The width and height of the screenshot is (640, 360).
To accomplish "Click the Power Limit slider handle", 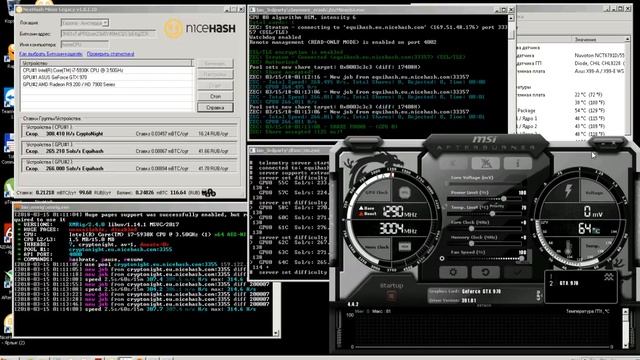I will (504, 198).
